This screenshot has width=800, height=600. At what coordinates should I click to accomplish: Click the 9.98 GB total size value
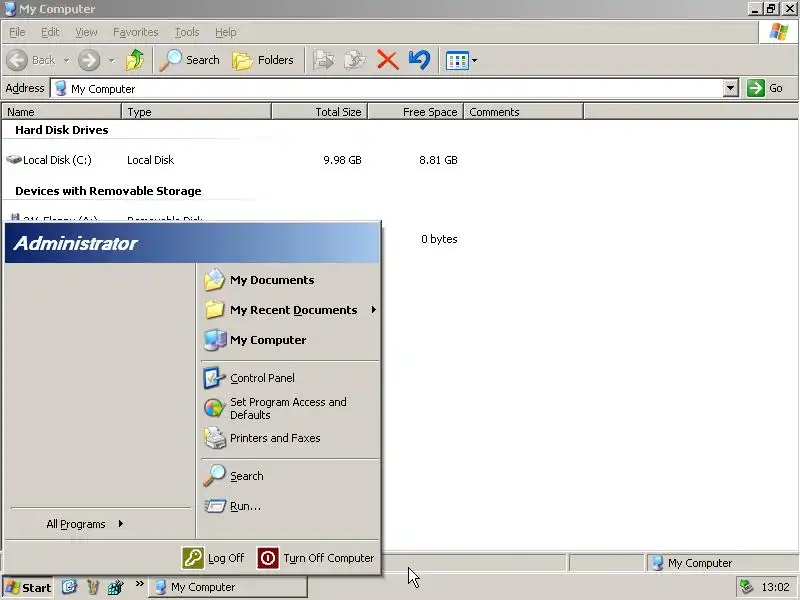(x=342, y=160)
